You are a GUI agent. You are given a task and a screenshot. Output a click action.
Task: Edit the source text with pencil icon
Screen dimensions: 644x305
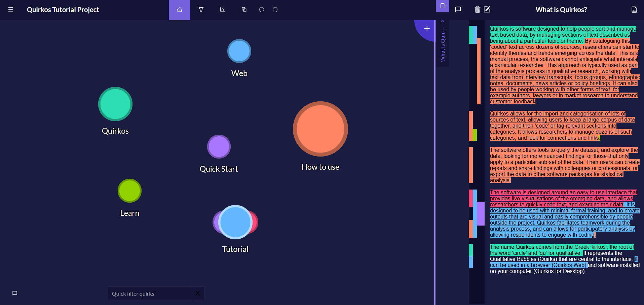click(x=487, y=10)
